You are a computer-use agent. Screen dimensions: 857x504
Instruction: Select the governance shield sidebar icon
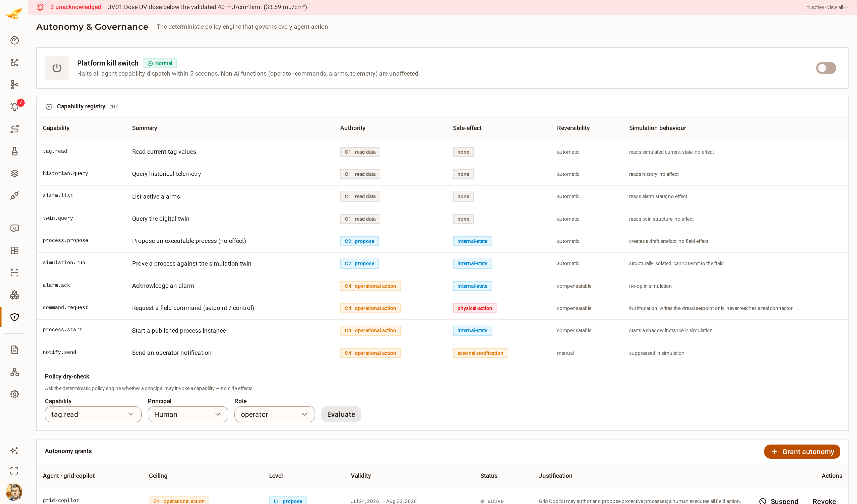pyautogui.click(x=14, y=317)
